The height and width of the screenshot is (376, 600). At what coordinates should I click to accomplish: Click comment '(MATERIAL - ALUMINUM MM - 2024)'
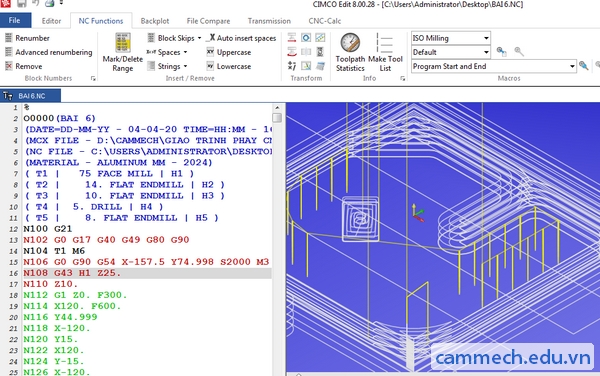[x=118, y=163]
